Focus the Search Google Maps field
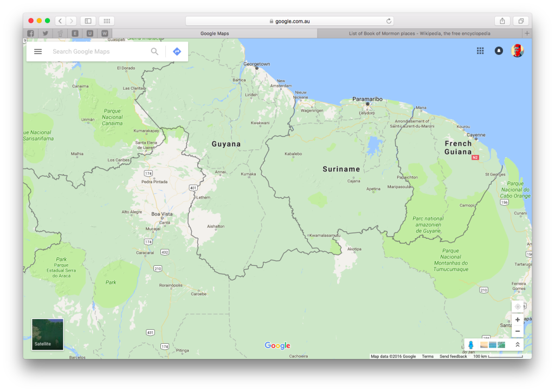Image resolution: width=555 pixels, height=392 pixels. tap(99, 51)
